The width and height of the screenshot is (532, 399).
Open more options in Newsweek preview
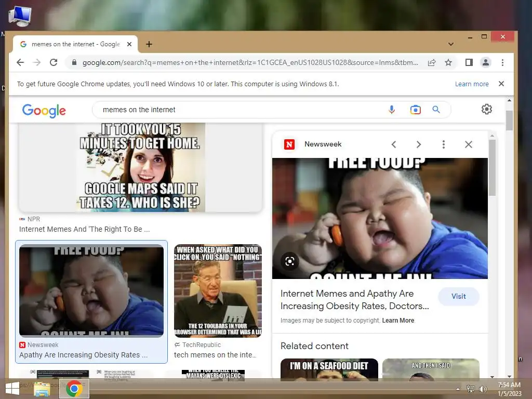click(444, 144)
